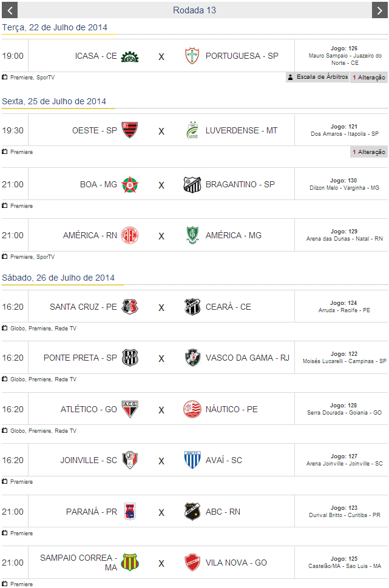Click the ICASA team crest

[130, 56]
